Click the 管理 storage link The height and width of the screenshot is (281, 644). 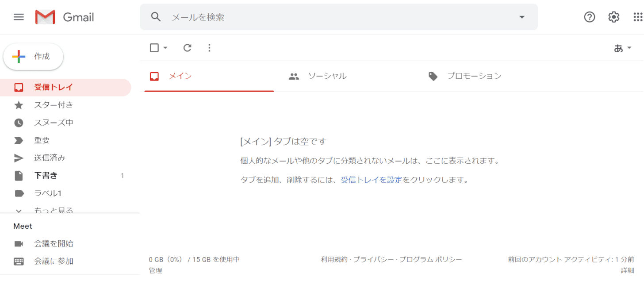[156, 270]
